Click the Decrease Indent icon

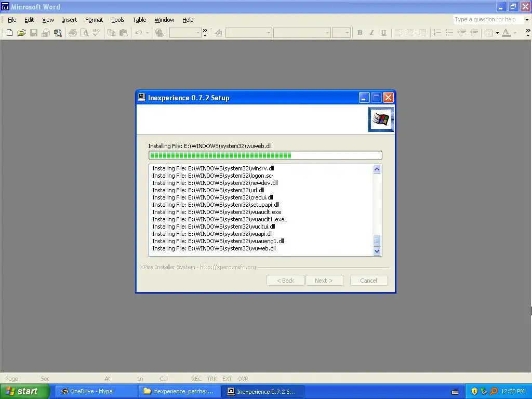point(462,33)
